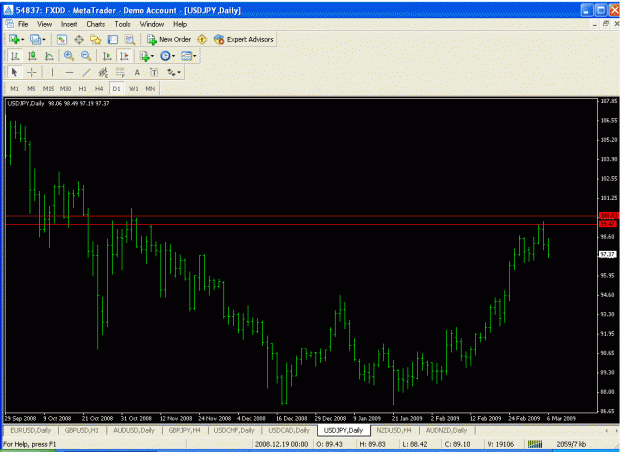Switch timeframe to W1
The height and width of the screenshot is (452, 625).
click(134, 88)
